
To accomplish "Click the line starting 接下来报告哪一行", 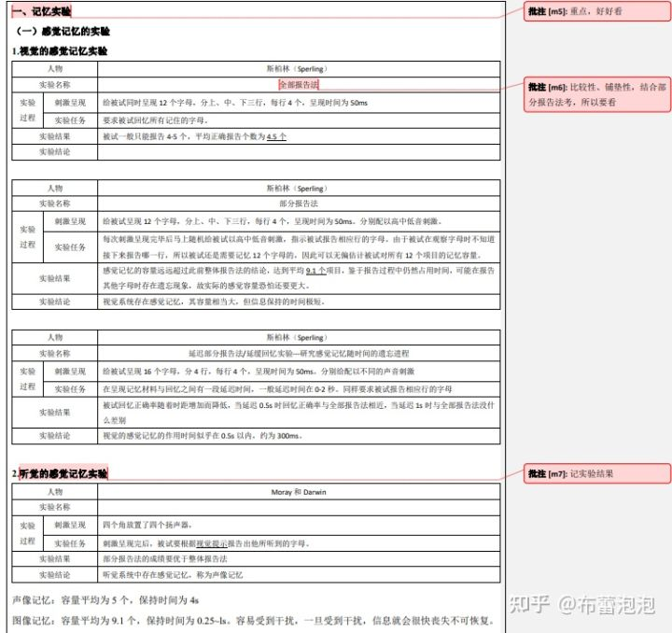I will pos(292,256).
